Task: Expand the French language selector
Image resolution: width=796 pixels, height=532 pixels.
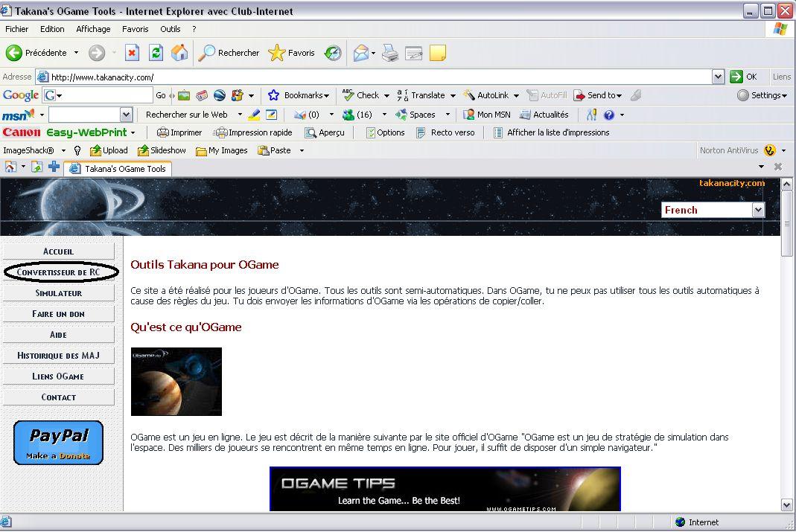Action: (x=758, y=210)
